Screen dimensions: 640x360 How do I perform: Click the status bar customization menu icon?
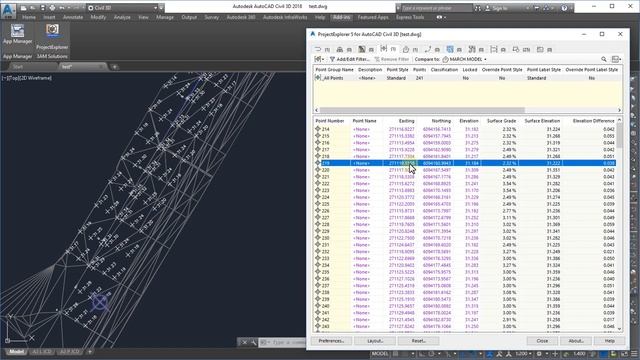pyautogui.click(x=634, y=354)
